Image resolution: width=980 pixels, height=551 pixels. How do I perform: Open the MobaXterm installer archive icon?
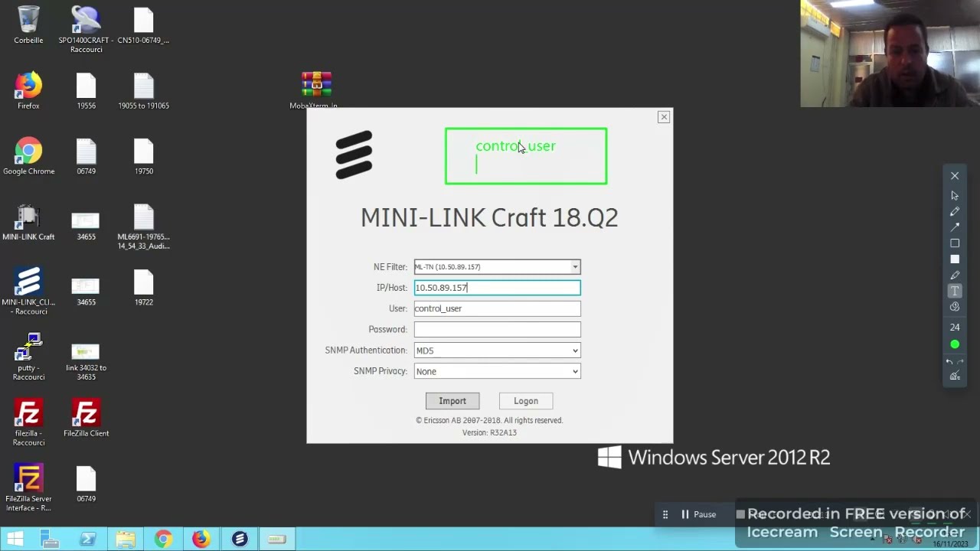pyautogui.click(x=315, y=90)
